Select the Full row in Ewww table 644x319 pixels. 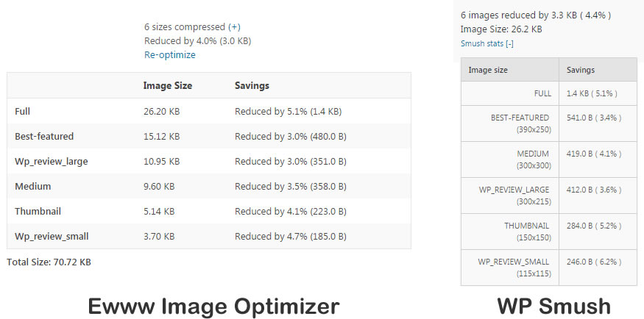coord(209,111)
